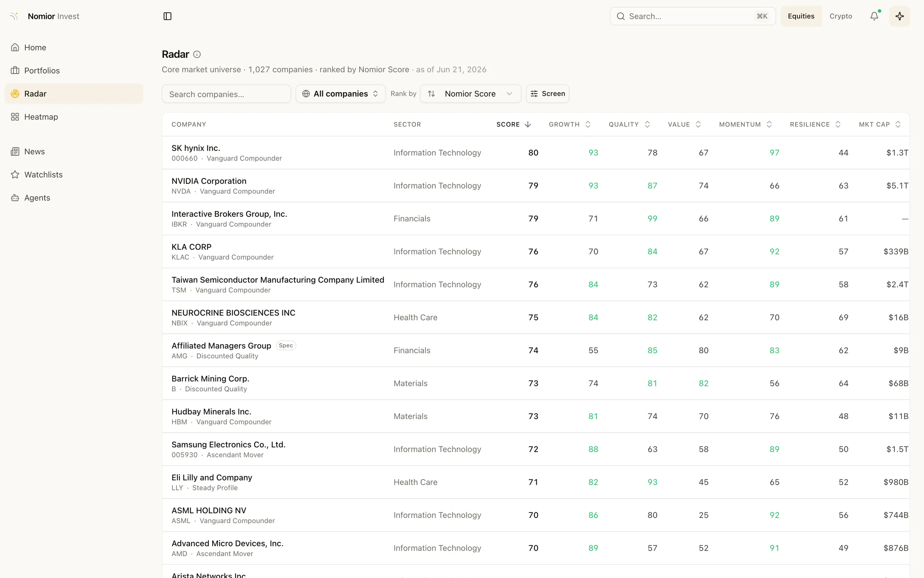Sort by VALUE column arrows
This screenshot has width=924, height=578.
pos(698,124)
